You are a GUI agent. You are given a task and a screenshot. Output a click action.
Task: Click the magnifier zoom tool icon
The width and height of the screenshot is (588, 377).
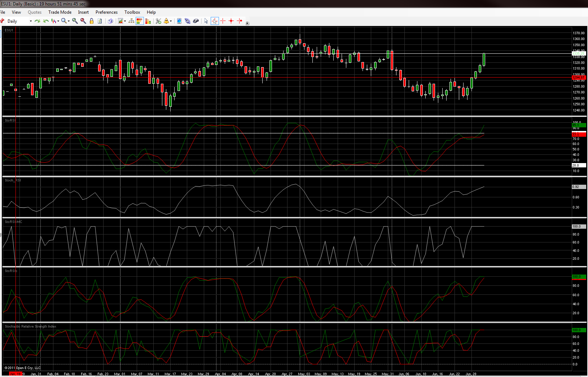point(63,21)
